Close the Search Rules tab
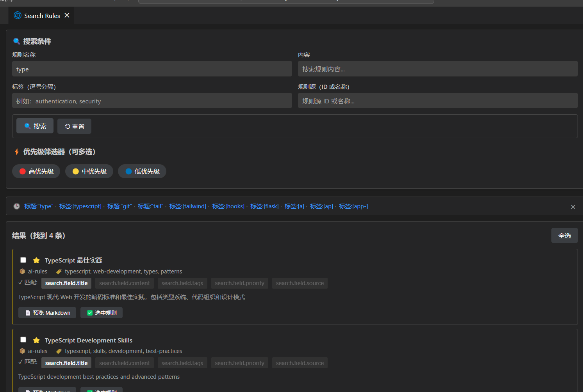The width and height of the screenshot is (583, 392). (67, 15)
